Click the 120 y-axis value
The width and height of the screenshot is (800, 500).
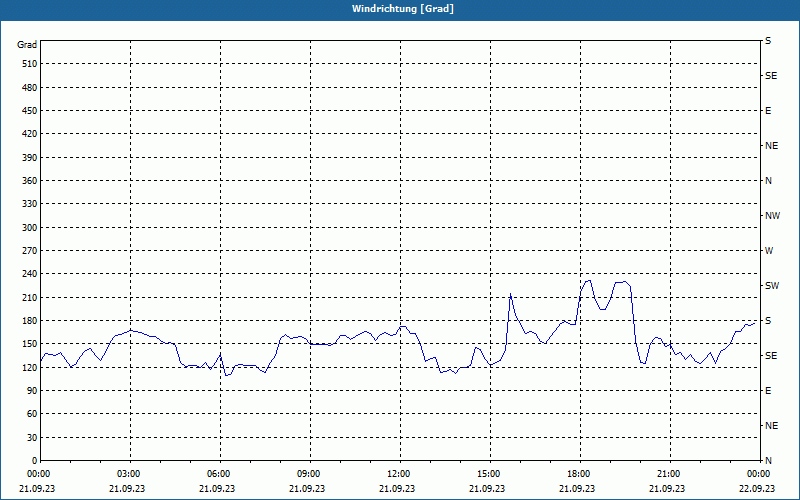coord(30,367)
